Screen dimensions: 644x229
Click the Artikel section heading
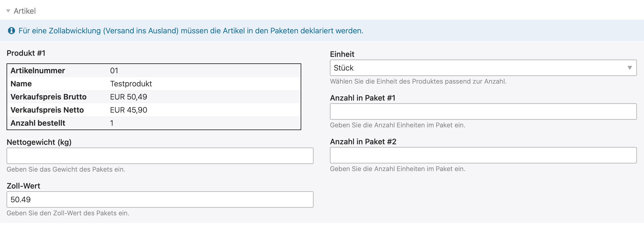25,11
